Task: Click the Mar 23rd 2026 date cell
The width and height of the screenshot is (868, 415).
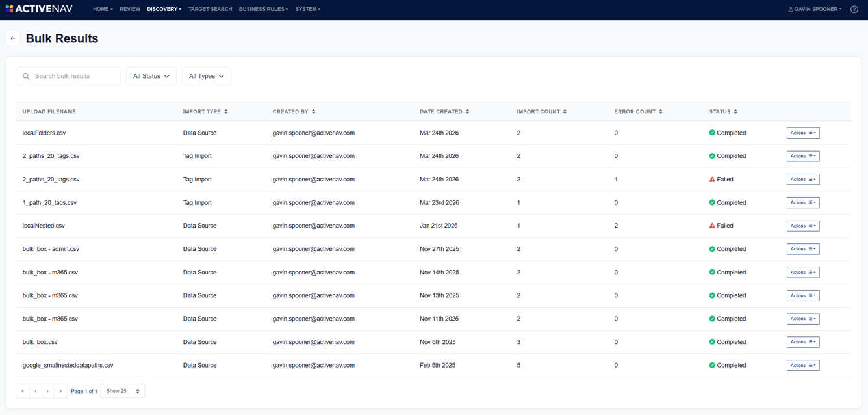Action: pyautogui.click(x=439, y=202)
